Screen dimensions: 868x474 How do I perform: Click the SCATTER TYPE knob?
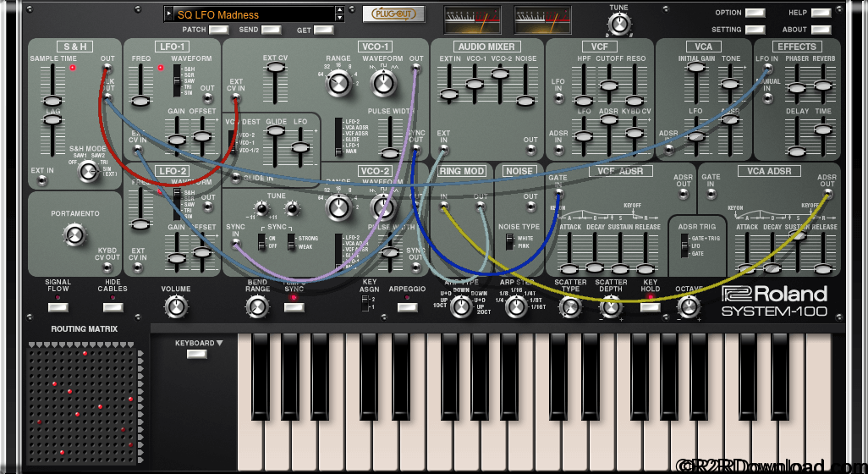[x=570, y=306]
